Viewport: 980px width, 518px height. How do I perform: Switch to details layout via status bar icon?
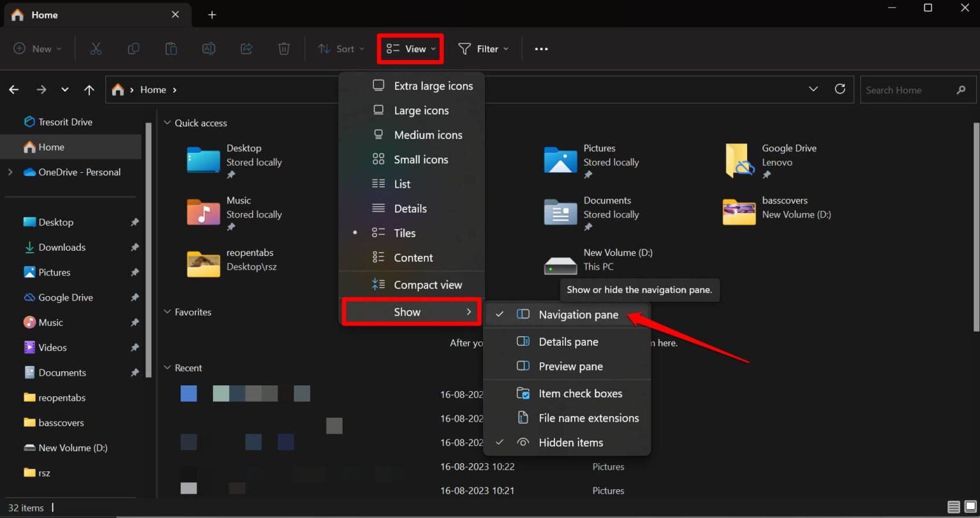[x=954, y=507]
